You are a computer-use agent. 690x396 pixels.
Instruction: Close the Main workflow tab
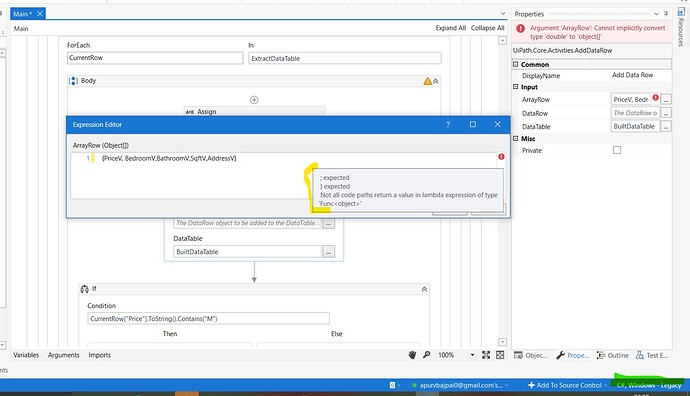(x=40, y=14)
